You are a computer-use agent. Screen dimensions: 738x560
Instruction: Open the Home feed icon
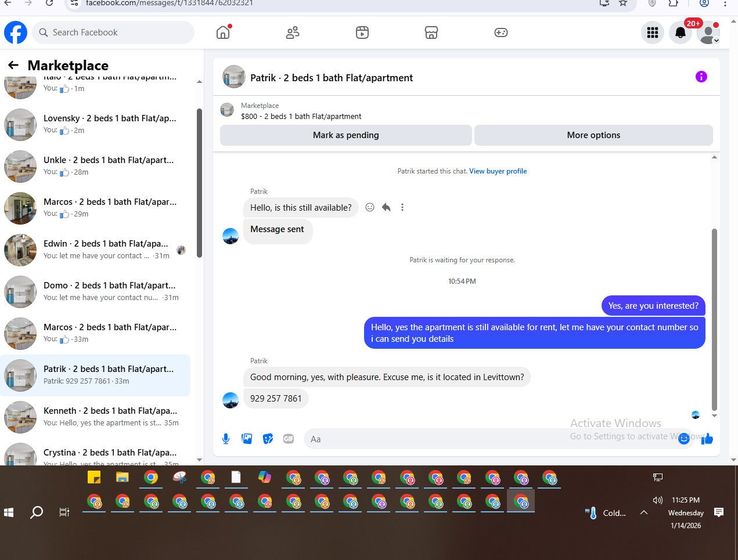click(223, 32)
